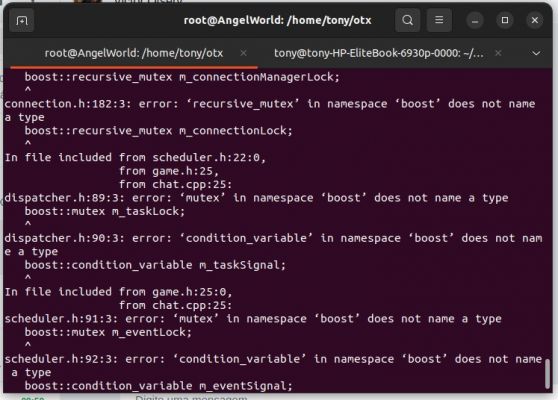Click the connection.h:182:3 error line
Screen dimensions: 558x400
click(x=270, y=110)
